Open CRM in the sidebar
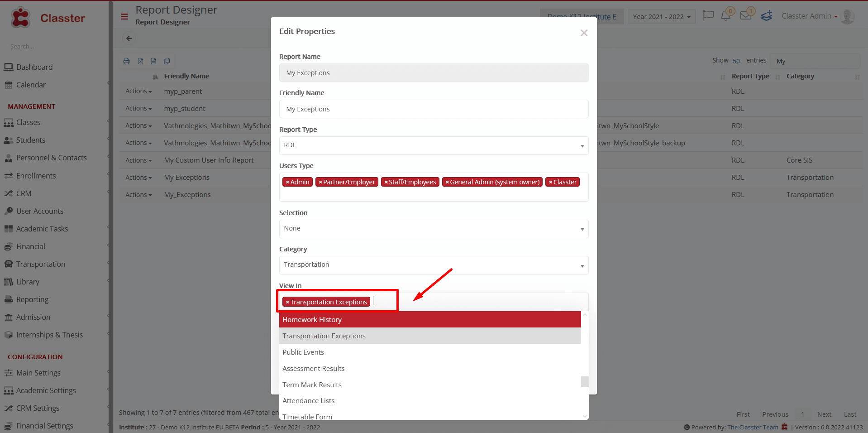 click(x=24, y=193)
